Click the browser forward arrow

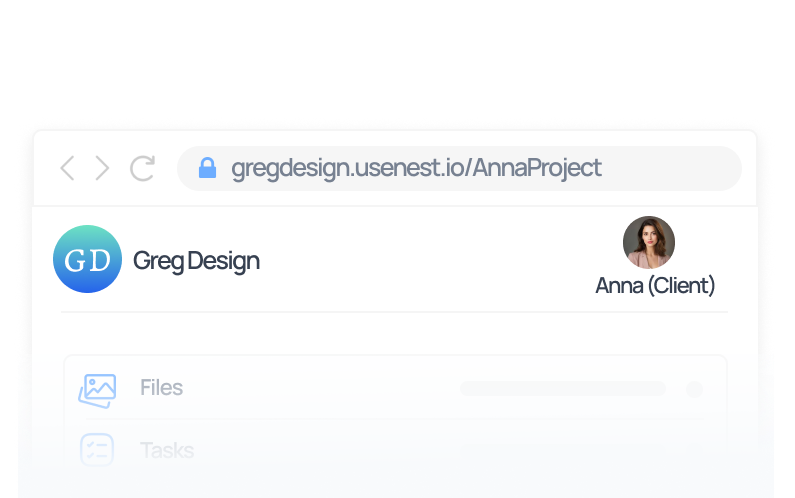click(102, 168)
